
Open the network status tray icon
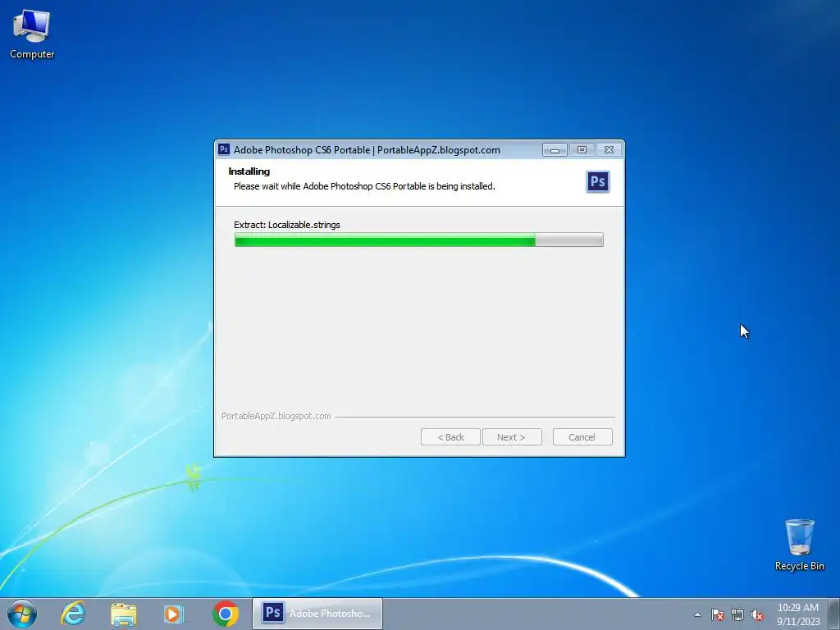[x=737, y=615]
